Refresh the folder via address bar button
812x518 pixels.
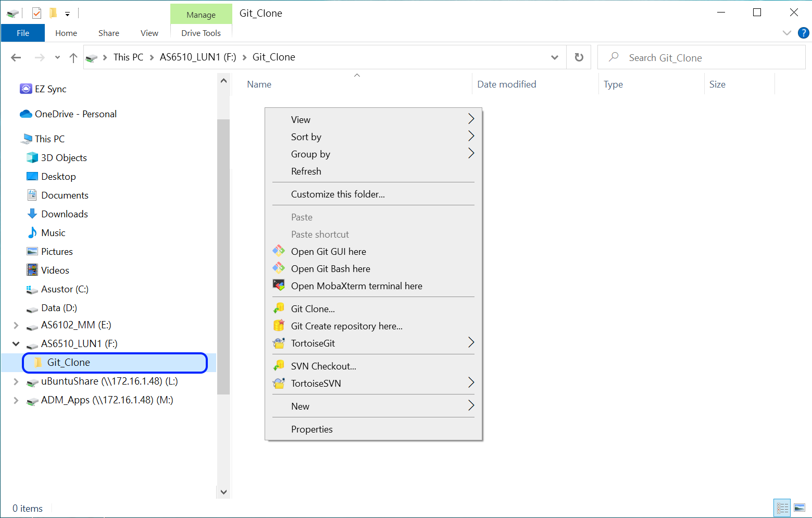pos(579,57)
